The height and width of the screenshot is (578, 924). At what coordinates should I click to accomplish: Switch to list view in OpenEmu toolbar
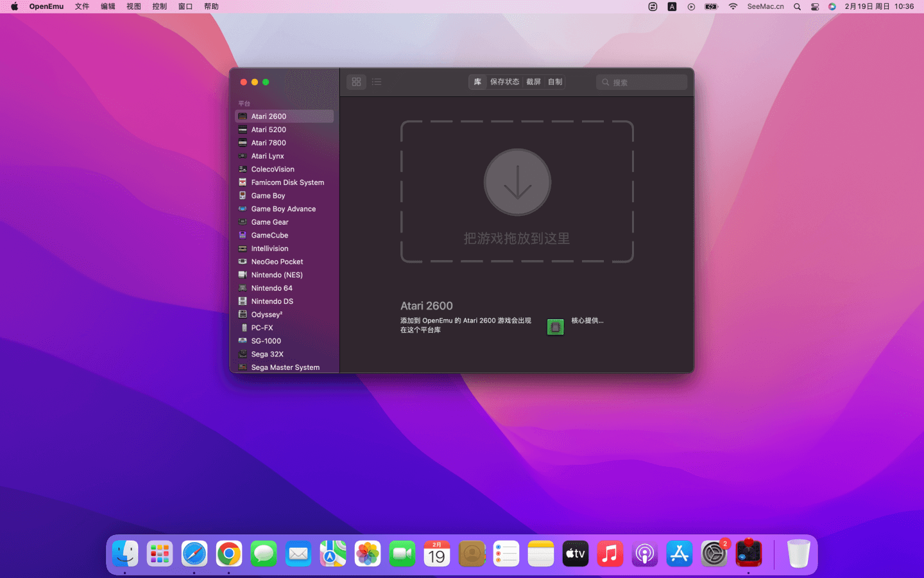(x=377, y=82)
